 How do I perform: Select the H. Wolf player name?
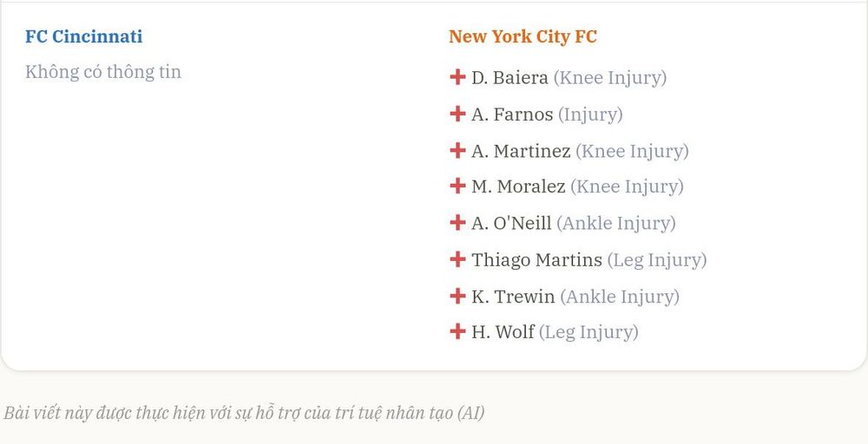(x=503, y=332)
